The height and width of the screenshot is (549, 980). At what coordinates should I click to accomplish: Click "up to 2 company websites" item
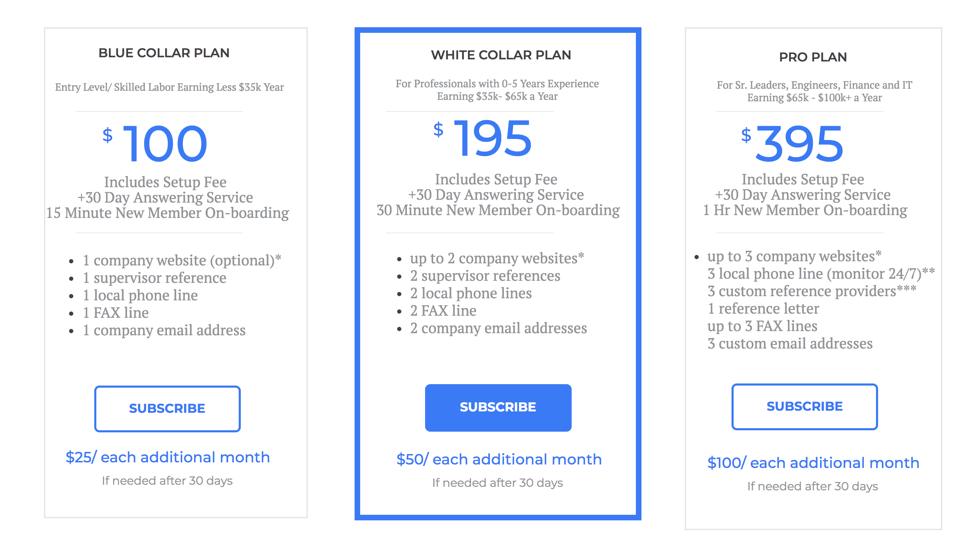click(497, 258)
